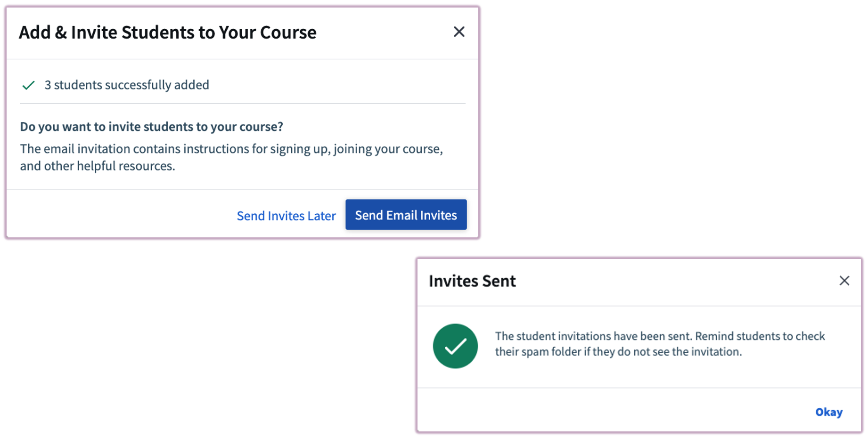Viewport: 868px width, 438px height.
Task: Choose Send Invites Later
Action: tap(286, 215)
